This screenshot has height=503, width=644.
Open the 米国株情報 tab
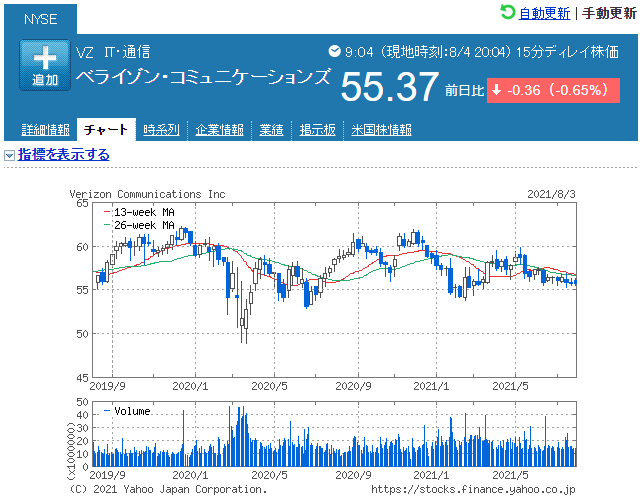click(x=382, y=130)
